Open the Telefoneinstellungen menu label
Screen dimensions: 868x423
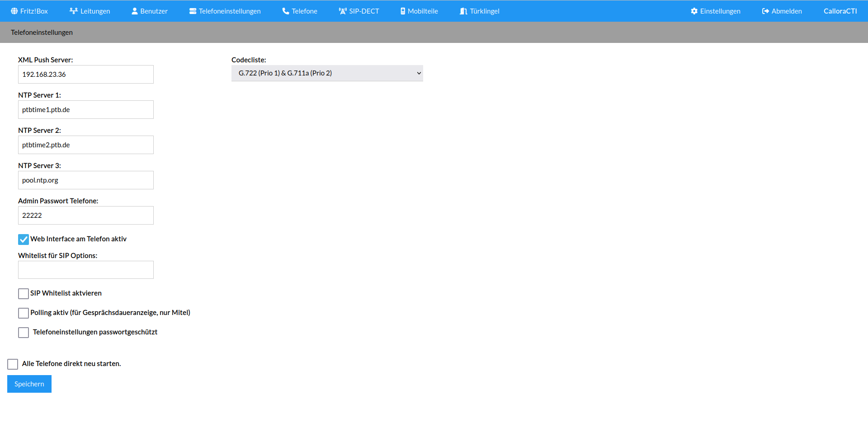230,11
